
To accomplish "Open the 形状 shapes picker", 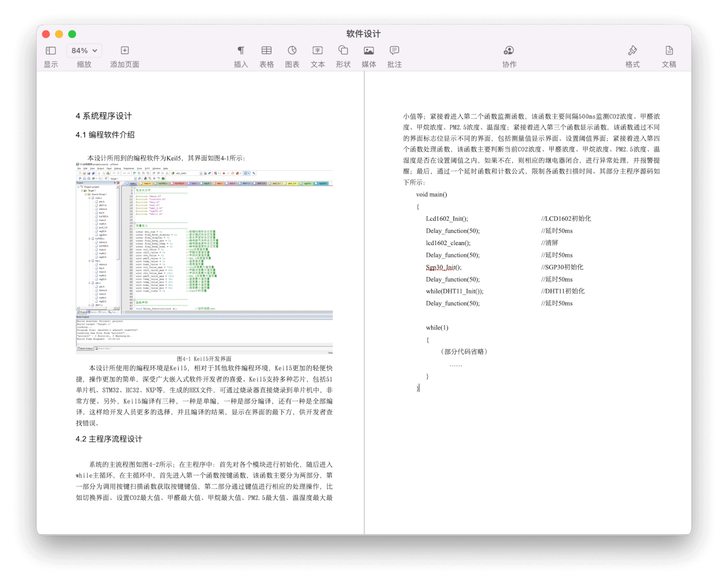I will pyautogui.click(x=343, y=50).
